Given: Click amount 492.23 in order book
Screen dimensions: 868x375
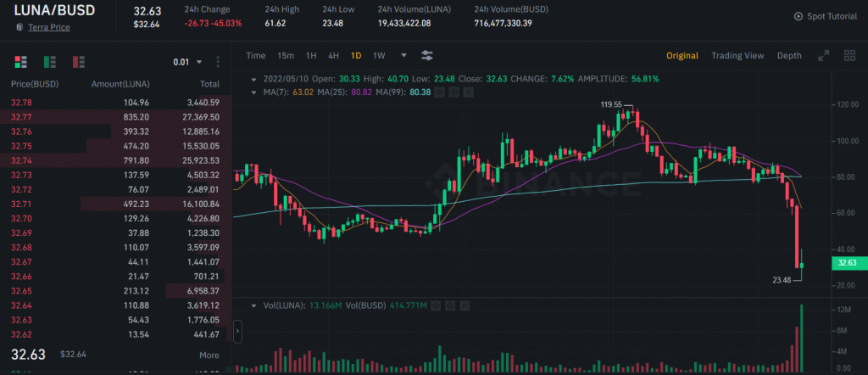Looking at the screenshot, I should tap(136, 204).
